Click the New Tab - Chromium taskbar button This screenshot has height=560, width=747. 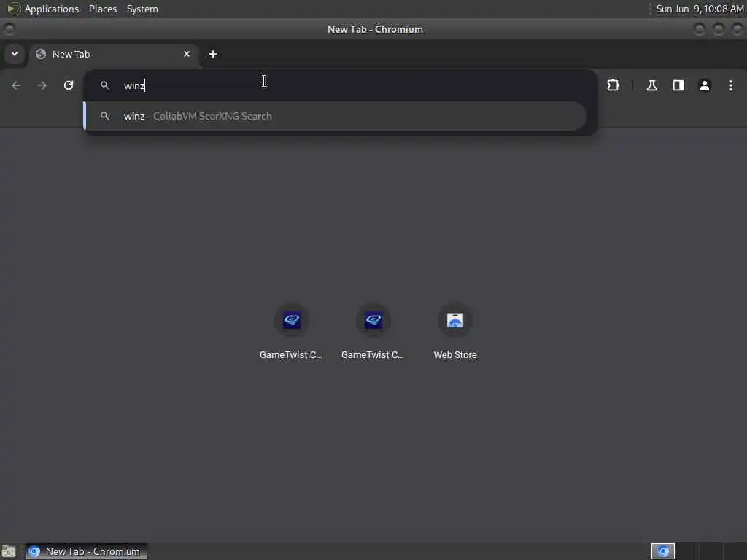[86, 551]
